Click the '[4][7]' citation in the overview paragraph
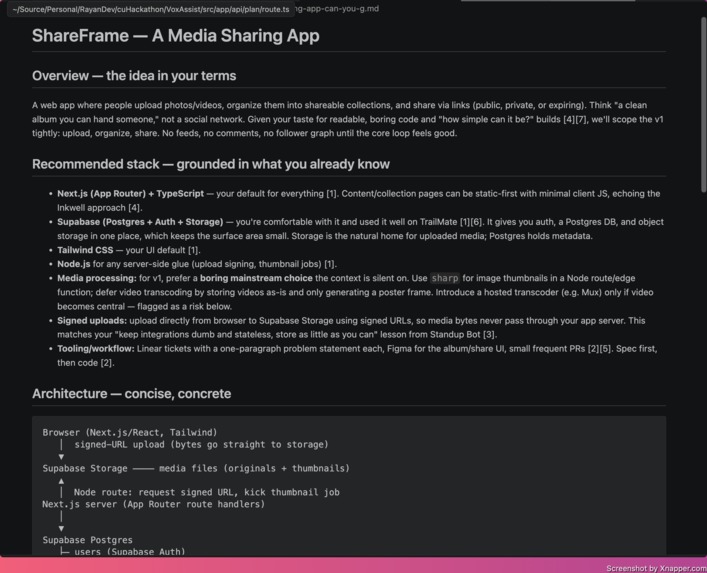The image size is (707, 573). [575, 119]
